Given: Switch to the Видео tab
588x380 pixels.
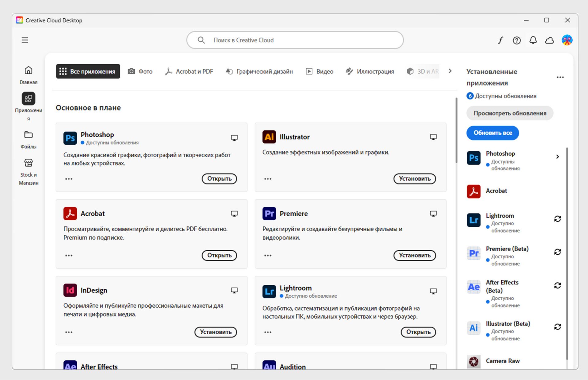Looking at the screenshot, I should click(x=320, y=71).
